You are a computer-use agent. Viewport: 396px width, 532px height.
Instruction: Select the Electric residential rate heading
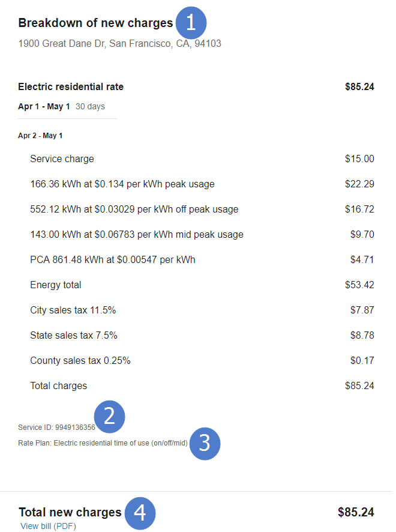[71, 87]
